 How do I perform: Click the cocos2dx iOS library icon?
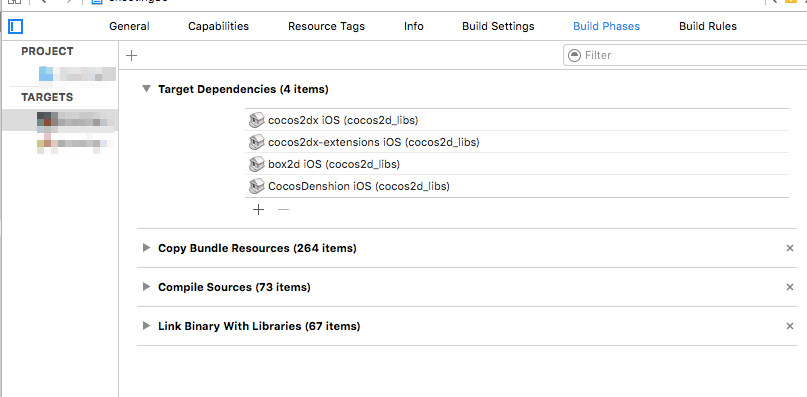pyautogui.click(x=256, y=120)
